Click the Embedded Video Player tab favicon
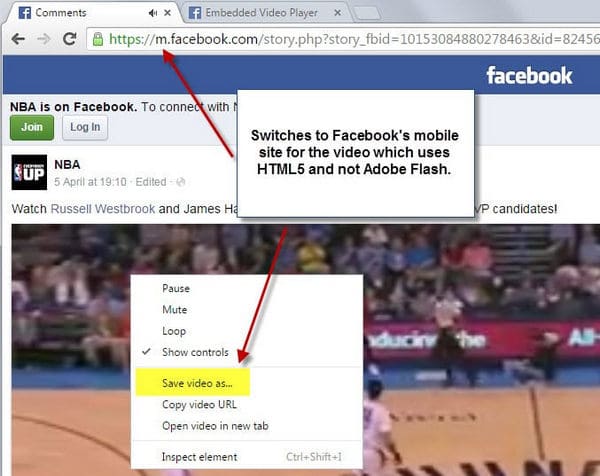600x476 pixels. coord(195,13)
